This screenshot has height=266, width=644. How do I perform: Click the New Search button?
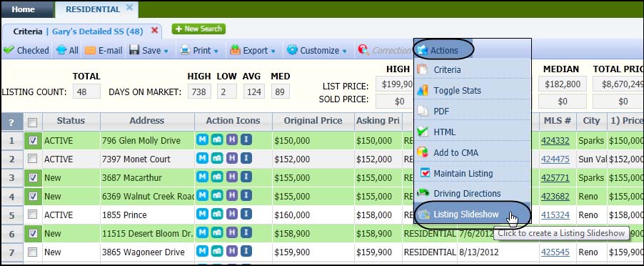pyautogui.click(x=198, y=29)
